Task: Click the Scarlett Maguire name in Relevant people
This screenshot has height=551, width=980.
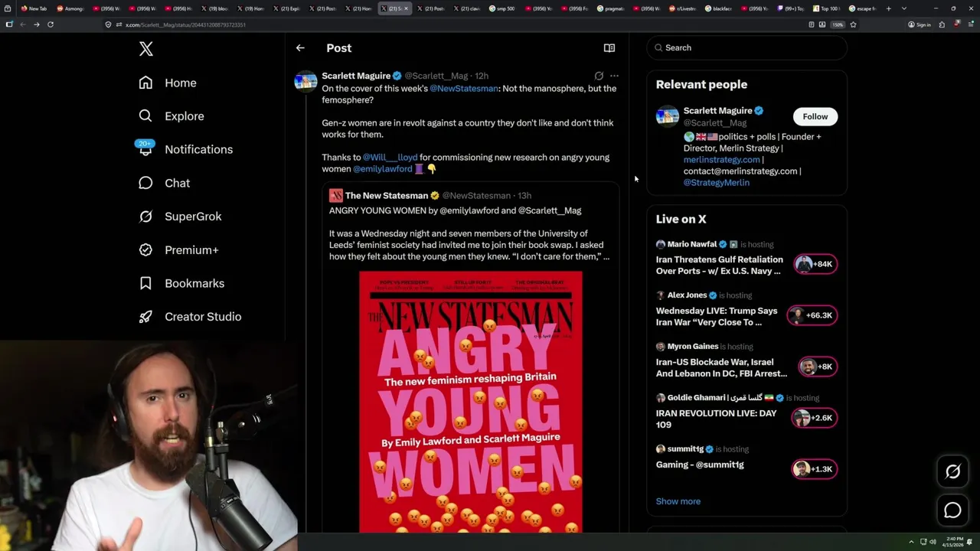Action: 718,111
